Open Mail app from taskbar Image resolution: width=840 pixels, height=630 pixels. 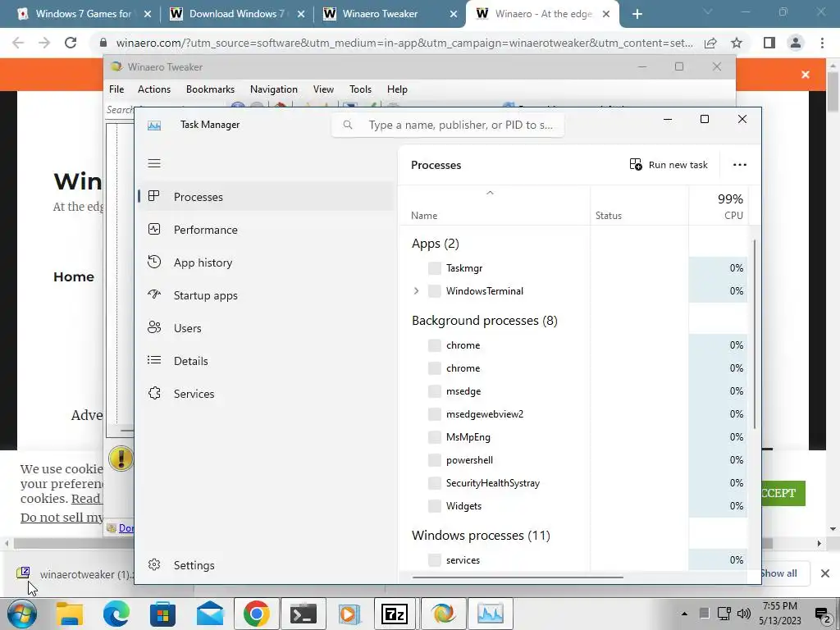click(x=209, y=614)
